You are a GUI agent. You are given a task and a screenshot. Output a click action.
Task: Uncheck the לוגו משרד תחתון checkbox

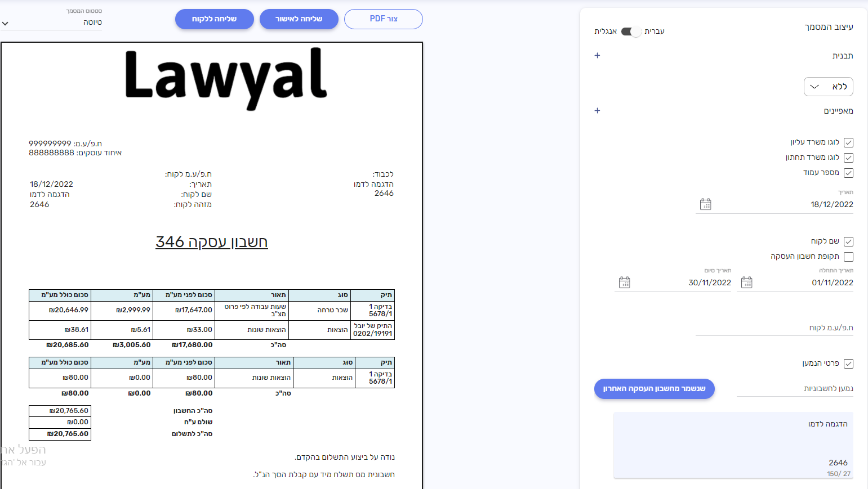[x=848, y=158]
